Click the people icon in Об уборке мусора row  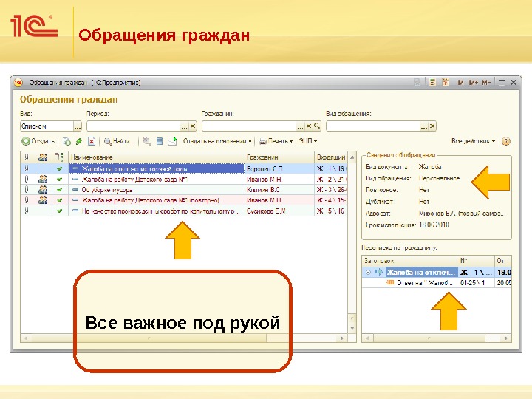pyautogui.click(x=43, y=190)
